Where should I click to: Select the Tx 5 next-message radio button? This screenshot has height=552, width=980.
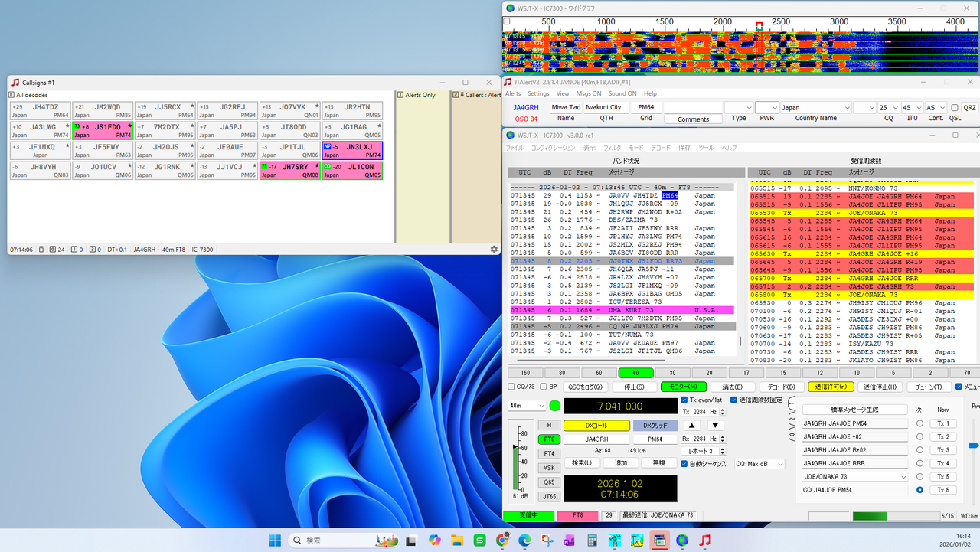pyautogui.click(x=920, y=477)
